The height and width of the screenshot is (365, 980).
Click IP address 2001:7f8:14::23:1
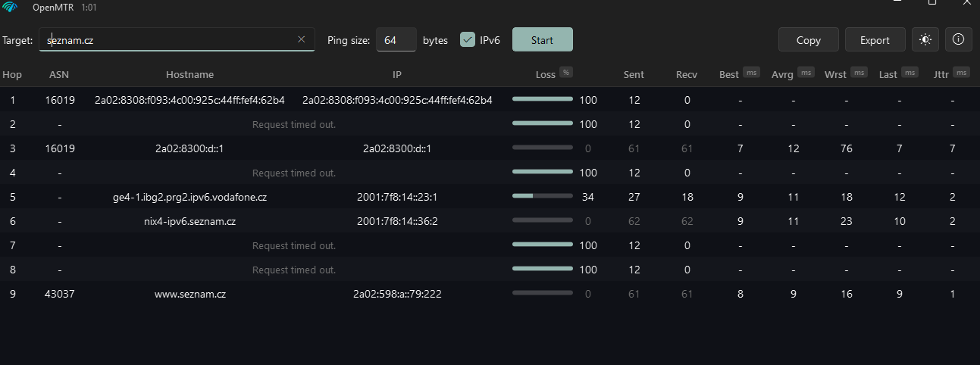(x=397, y=197)
